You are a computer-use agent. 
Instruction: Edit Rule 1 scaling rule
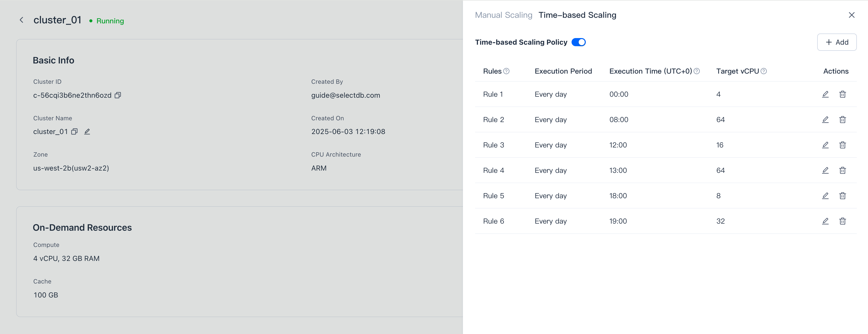click(825, 94)
